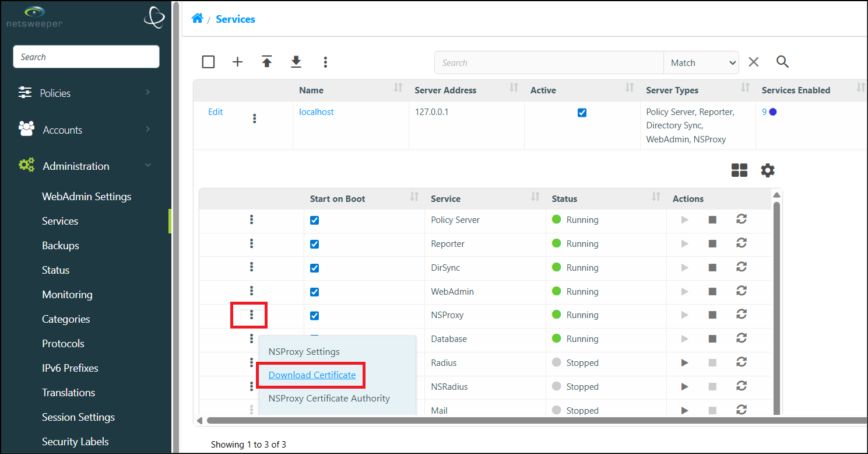
Task: Start the Radius service
Action: 684,363
